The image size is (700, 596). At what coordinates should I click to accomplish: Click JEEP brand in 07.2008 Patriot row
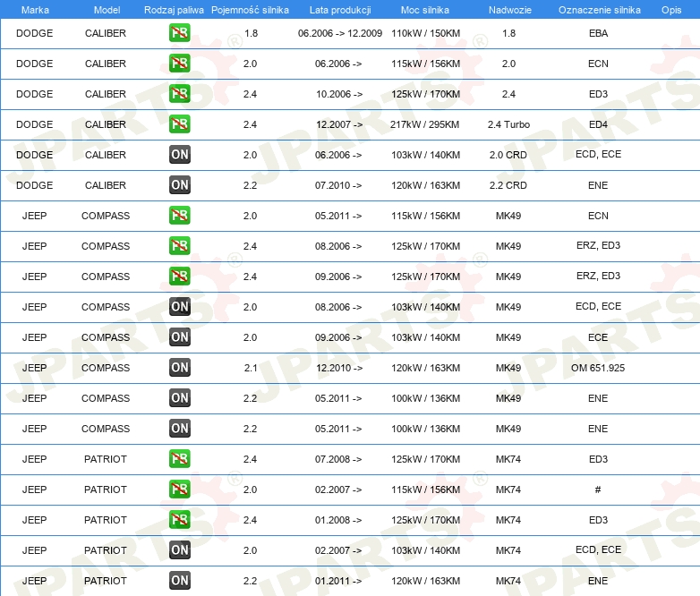coord(34,459)
